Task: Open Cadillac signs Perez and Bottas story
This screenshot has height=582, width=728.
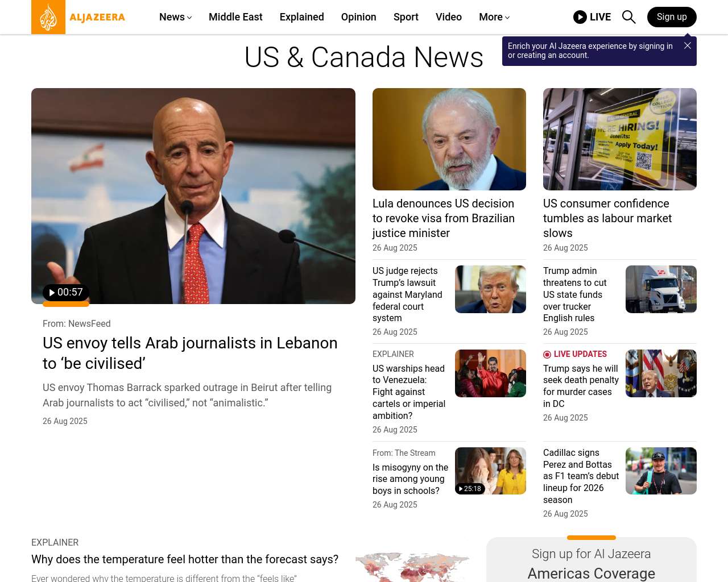Action: tap(581, 476)
